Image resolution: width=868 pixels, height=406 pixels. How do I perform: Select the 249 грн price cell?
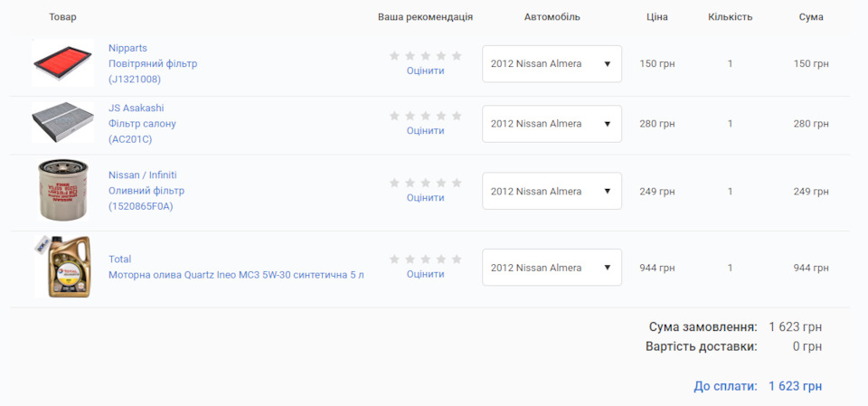[657, 191]
